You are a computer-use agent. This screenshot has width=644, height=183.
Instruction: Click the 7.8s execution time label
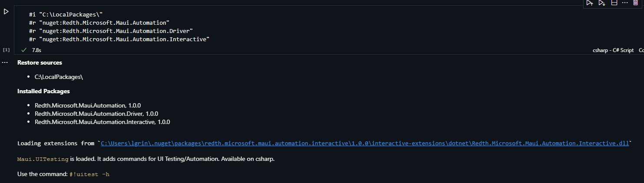coord(36,50)
